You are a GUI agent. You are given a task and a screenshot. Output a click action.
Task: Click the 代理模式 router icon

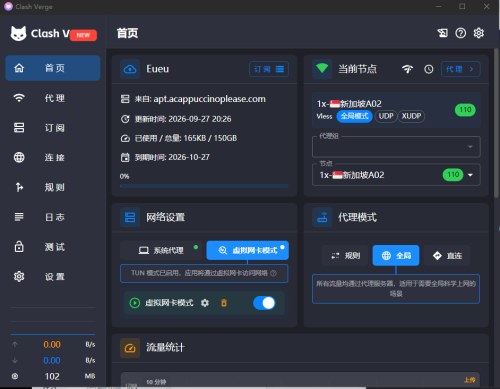point(322,217)
